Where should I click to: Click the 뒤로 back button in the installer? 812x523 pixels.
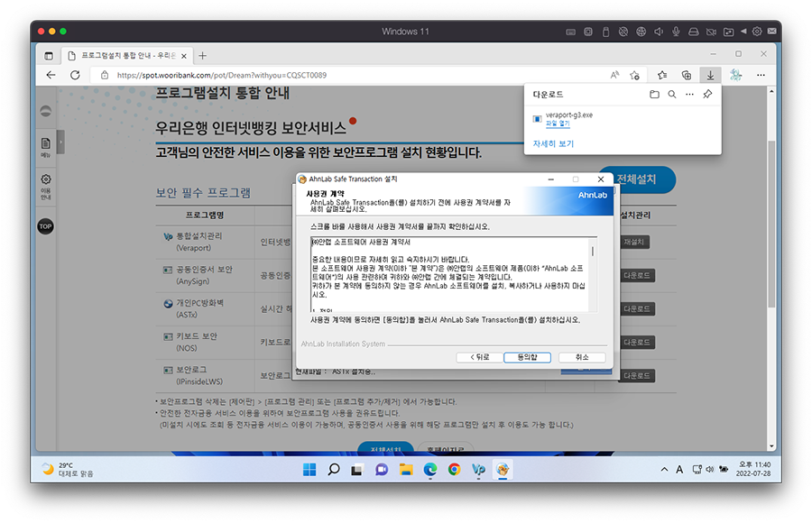480,357
